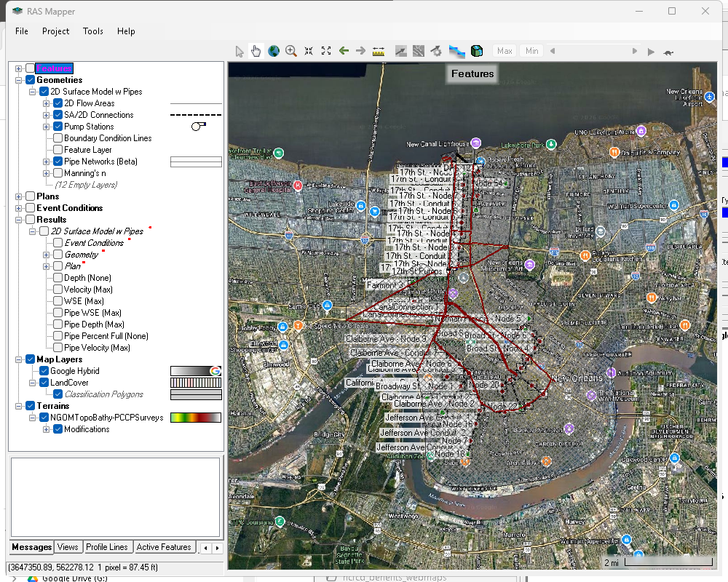
Task: Expand the Pipe Networks (Beta) node
Action: pyautogui.click(x=47, y=162)
